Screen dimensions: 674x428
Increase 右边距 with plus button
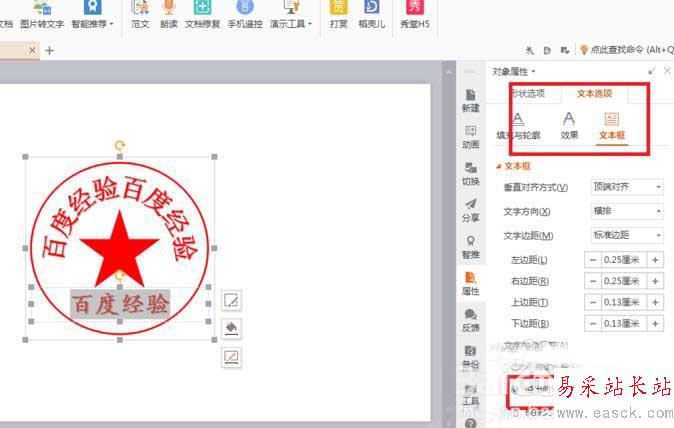click(655, 281)
